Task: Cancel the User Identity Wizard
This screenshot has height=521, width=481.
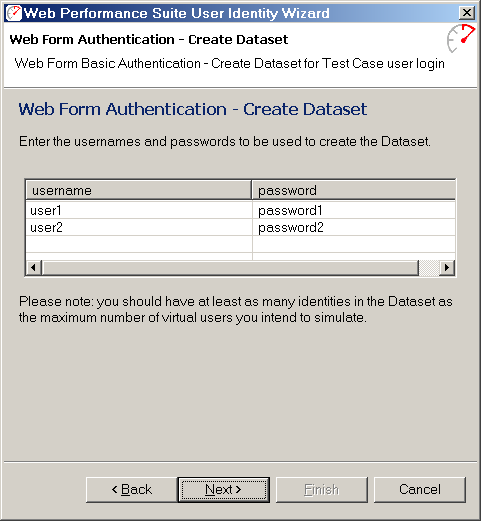Action: (420, 489)
